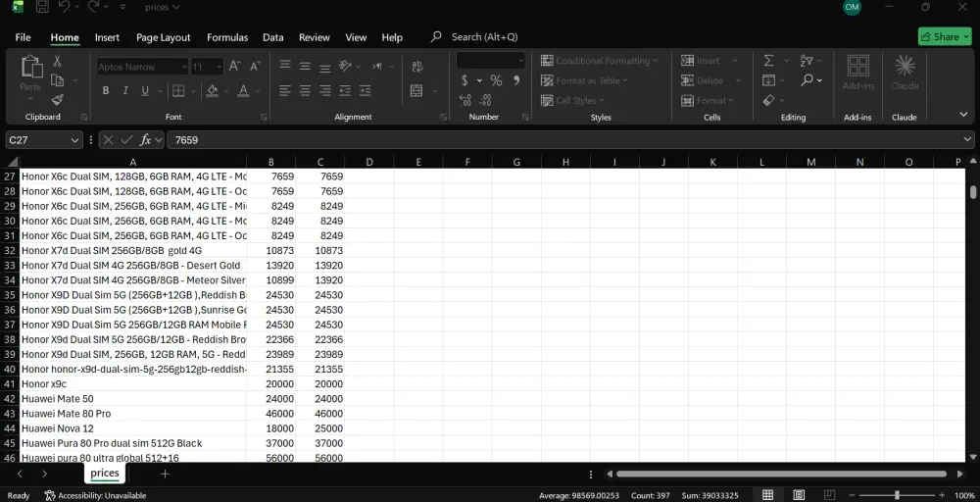Open Format cells button
The width and height of the screenshot is (980, 502).
707,101
